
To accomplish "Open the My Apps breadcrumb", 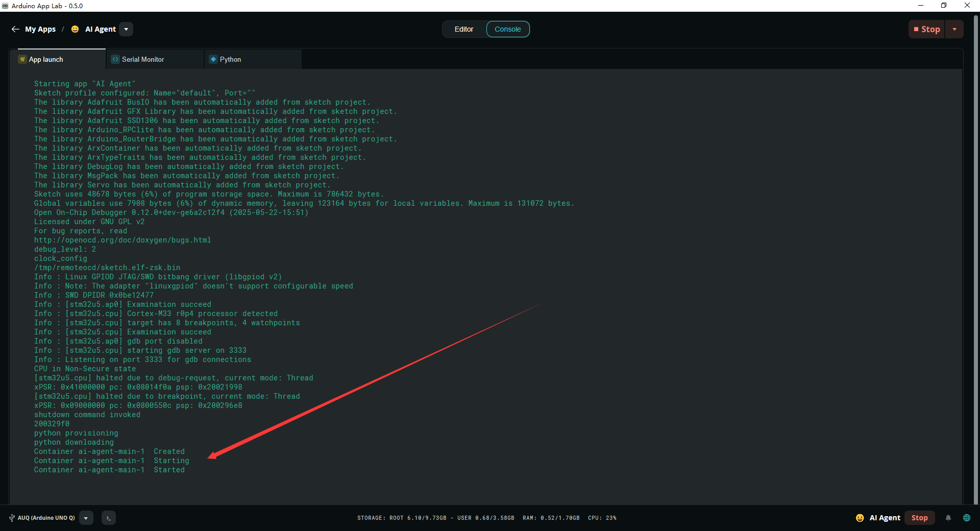I will [x=40, y=29].
